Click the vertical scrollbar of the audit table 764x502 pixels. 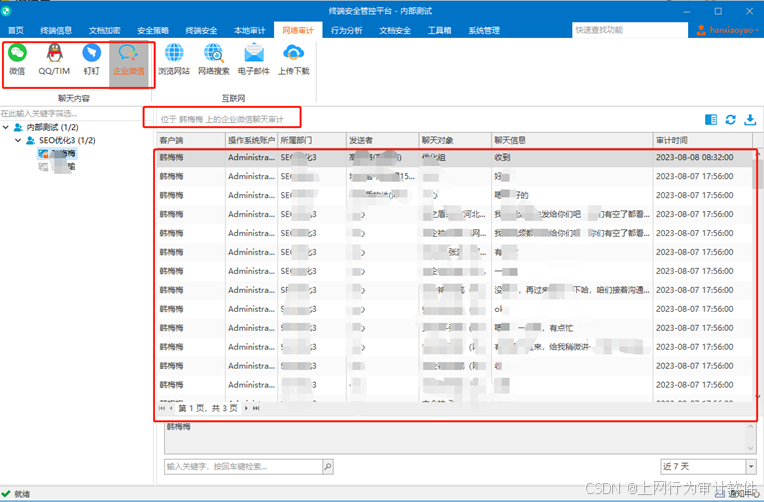[x=757, y=274]
